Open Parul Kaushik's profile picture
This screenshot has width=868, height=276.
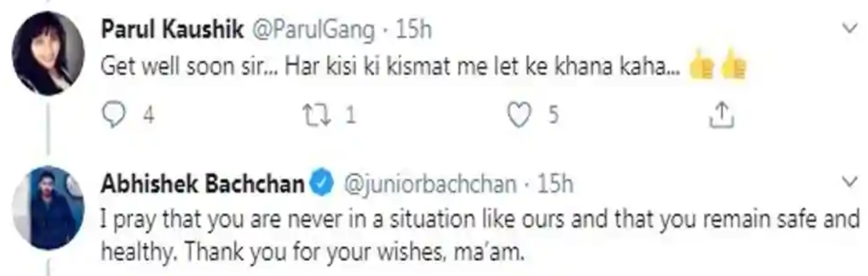[47, 54]
